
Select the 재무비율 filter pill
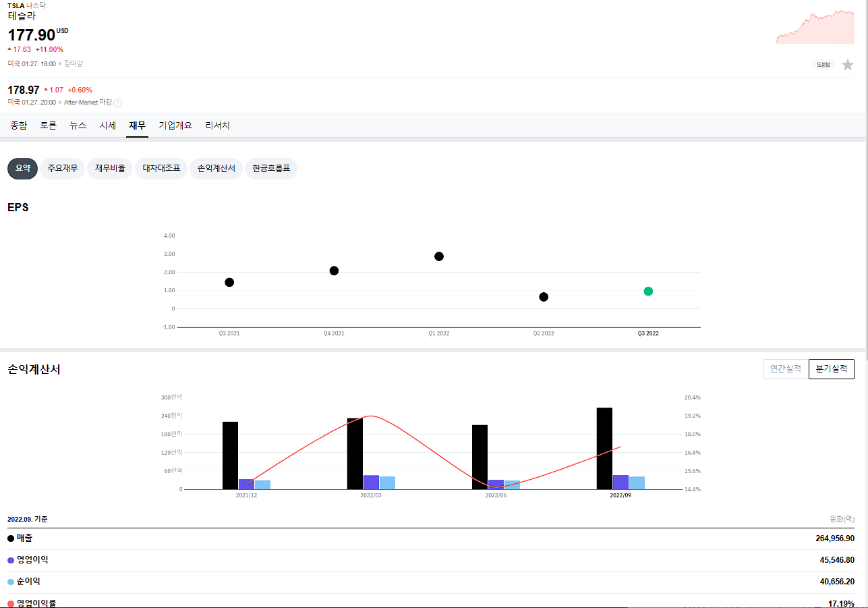[110, 169]
